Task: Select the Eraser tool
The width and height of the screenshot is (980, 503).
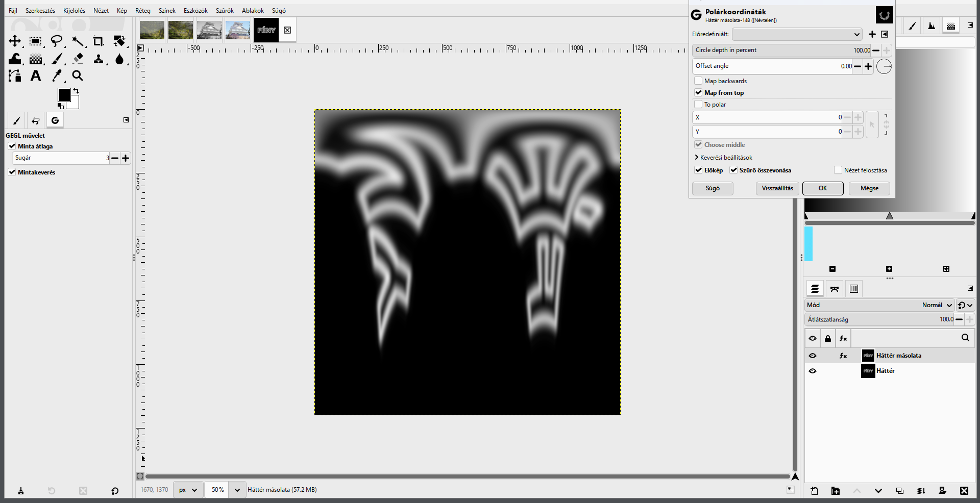Action: tap(78, 59)
